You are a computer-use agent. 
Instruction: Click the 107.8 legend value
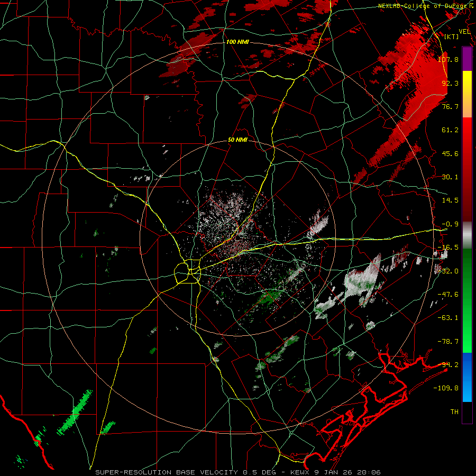pyautogui.click(x=448, y=59)
